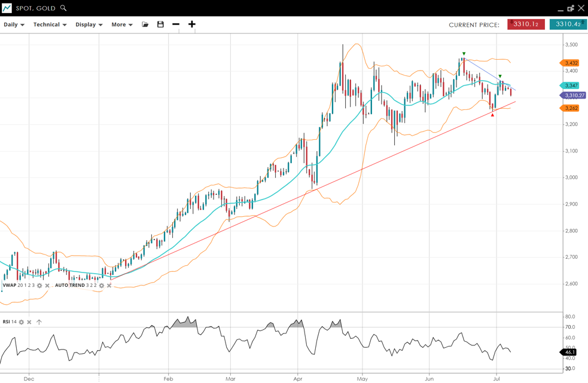Open the Technical indicators dropdown
The image size is (588, 383).
50,24
